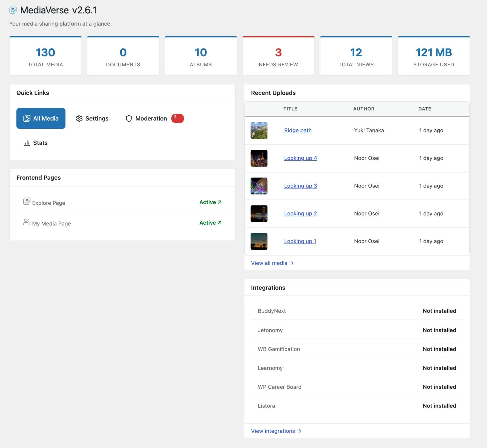This screenshot has height=448, width=487.
Task: Click the BuddyNext integration row label
Action: [272, 311]
